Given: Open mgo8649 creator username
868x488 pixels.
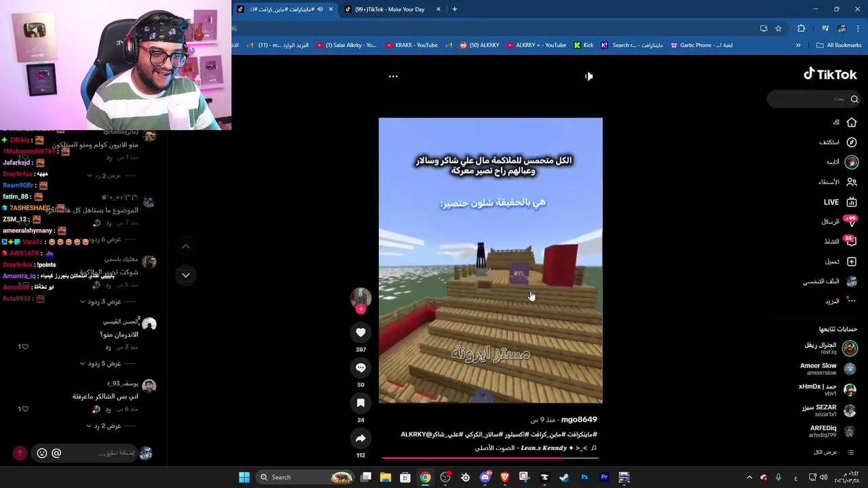Looking at the screenshot, I should pyautogui.click(x=578, y=420).
